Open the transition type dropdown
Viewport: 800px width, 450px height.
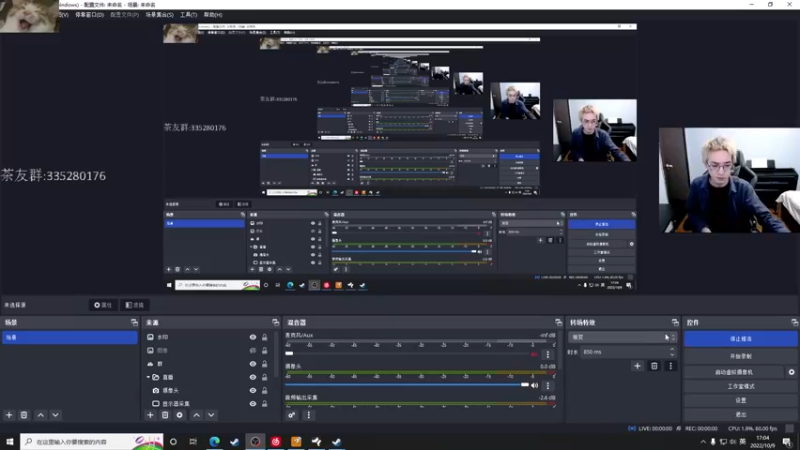[622, 337]
